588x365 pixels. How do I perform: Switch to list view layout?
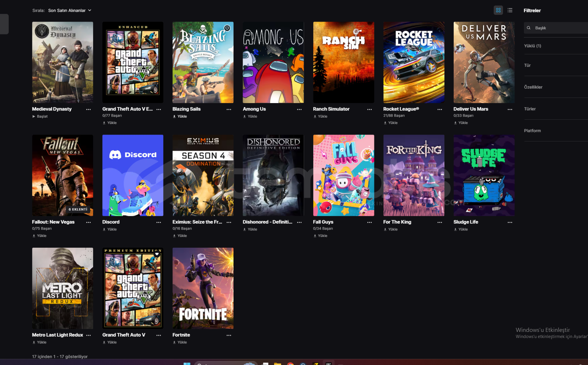pyautogui.click(x=510, y=10)
